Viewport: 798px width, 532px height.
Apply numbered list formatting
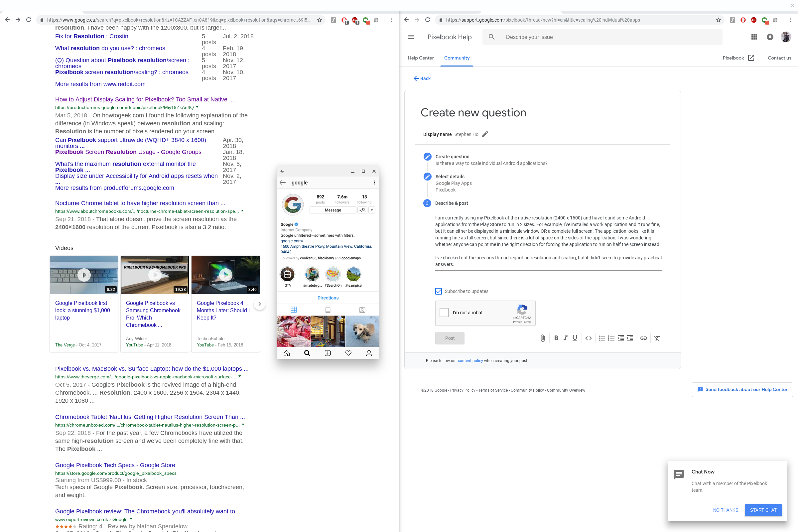pos(611,338)
